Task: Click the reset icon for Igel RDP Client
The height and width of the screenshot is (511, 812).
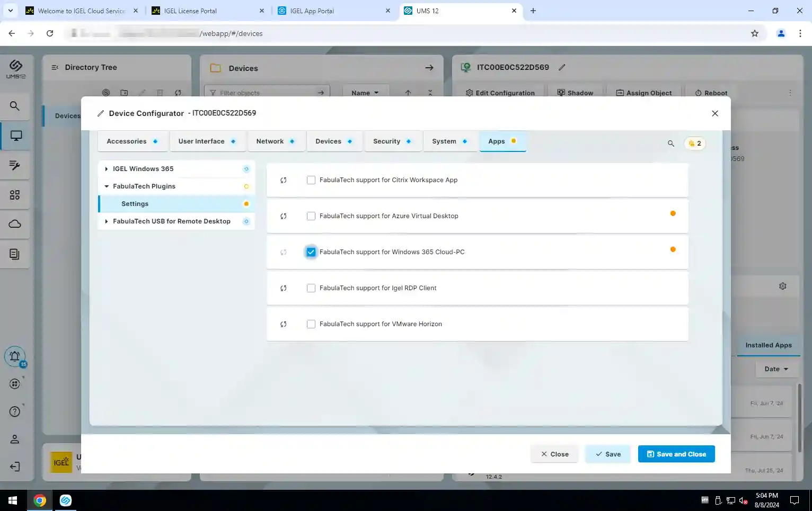Action: 284,288
